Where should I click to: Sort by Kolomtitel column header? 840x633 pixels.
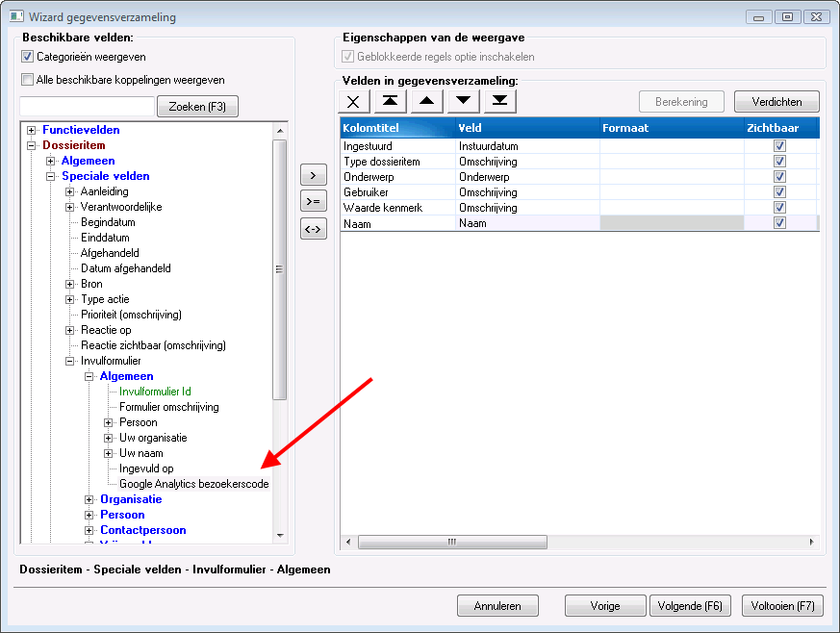point(397,128)
